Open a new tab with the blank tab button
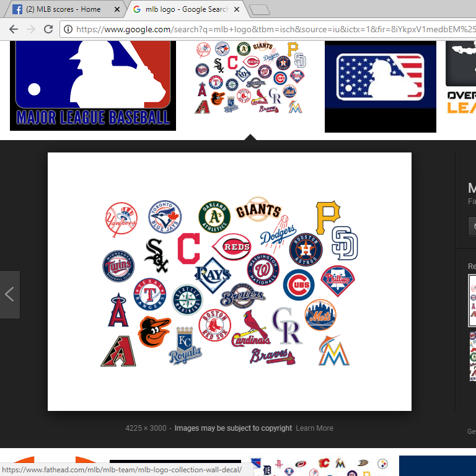The image size is (476, 476). (260, 10)
